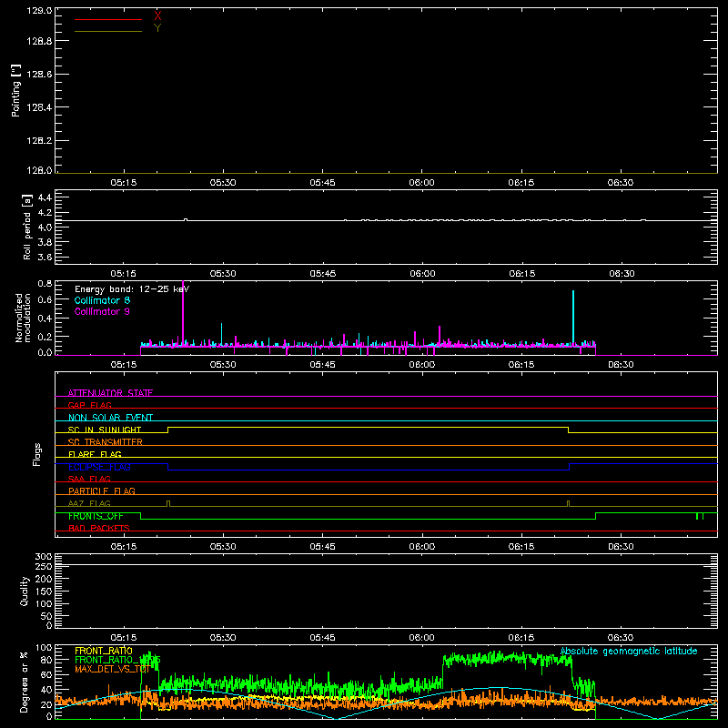728x728 pixels.
Task: Click the 3.6 tick label on Roll period axis
Action: [x=45, y=257]
